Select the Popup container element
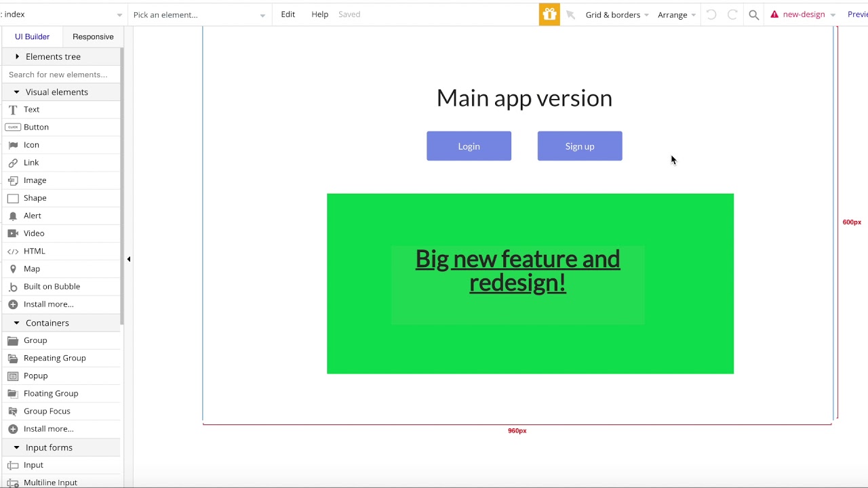This screenshot has height=488, width=868. 61,375
